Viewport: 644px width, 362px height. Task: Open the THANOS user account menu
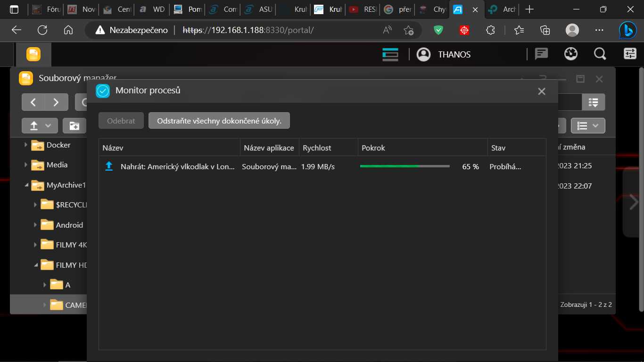tap(444, 55)
